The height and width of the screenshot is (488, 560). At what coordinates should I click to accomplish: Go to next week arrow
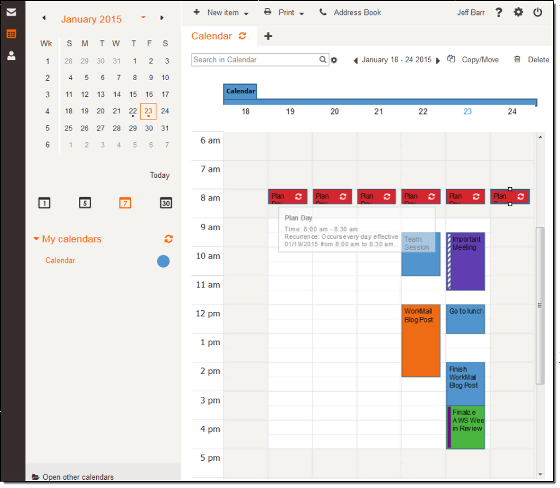[438, 61]
